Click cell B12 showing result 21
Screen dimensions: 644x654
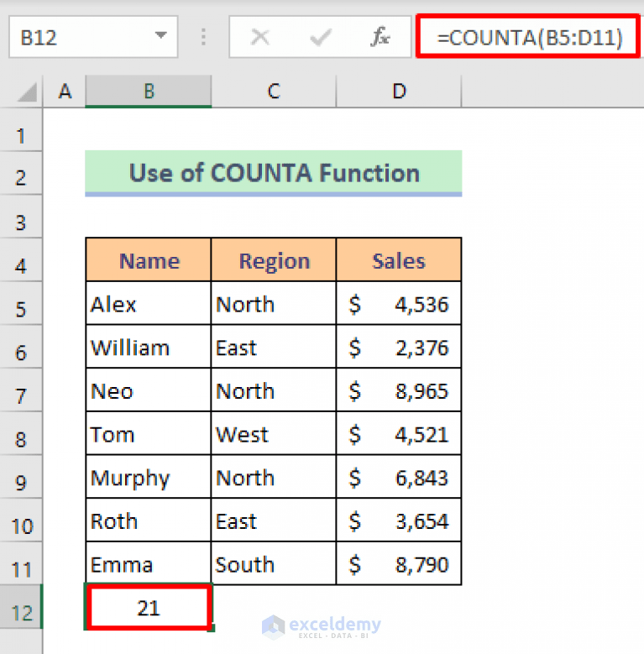(149, 607)
